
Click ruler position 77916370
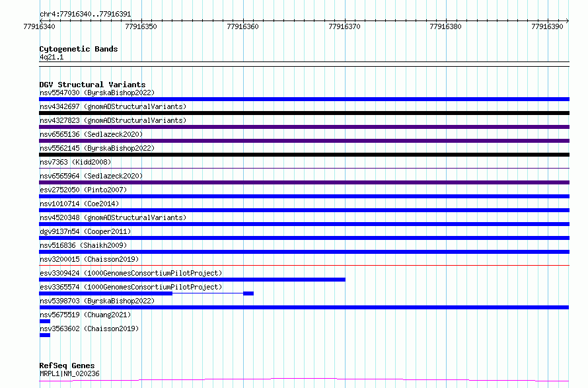(x=344, y=26)
